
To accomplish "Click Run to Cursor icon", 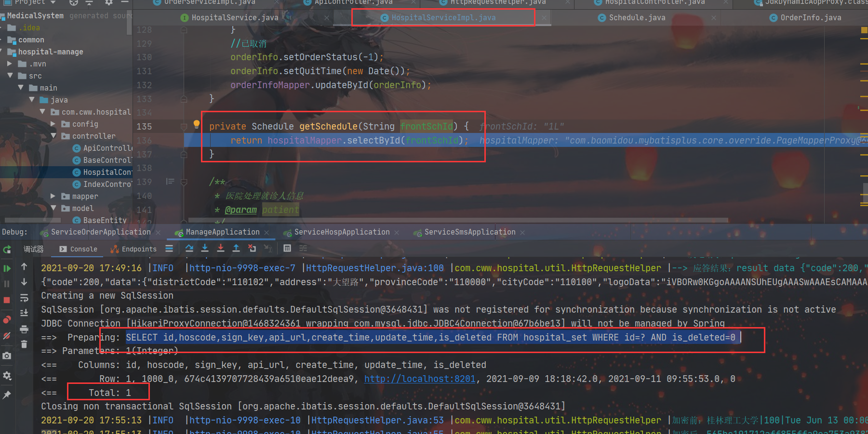I will coord(268,248).
